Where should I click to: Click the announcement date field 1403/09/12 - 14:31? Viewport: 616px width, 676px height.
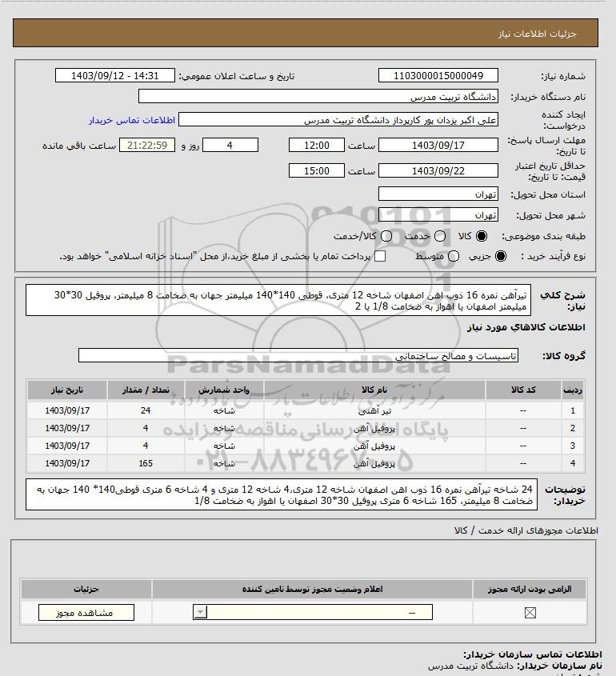[115, 75]
